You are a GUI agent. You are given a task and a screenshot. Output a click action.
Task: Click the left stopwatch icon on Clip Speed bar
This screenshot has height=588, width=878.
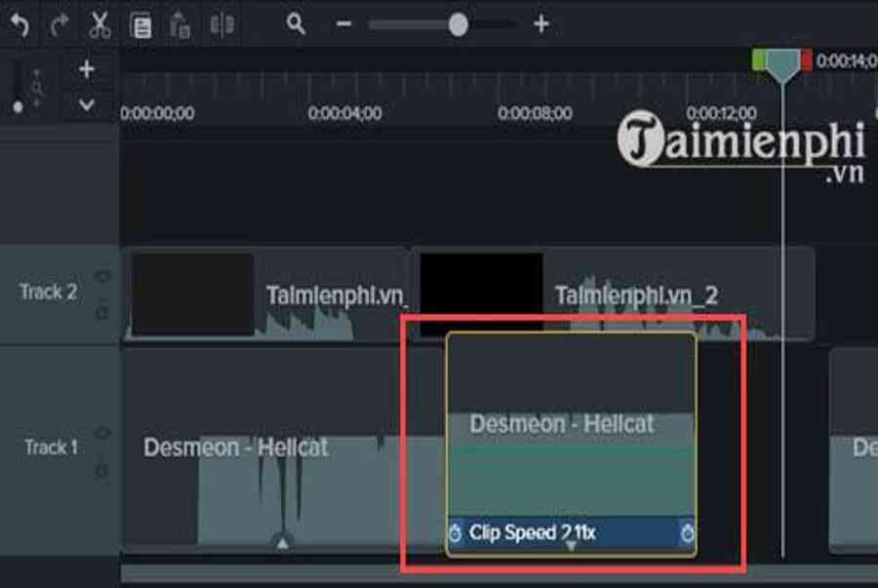coord(456,532)
